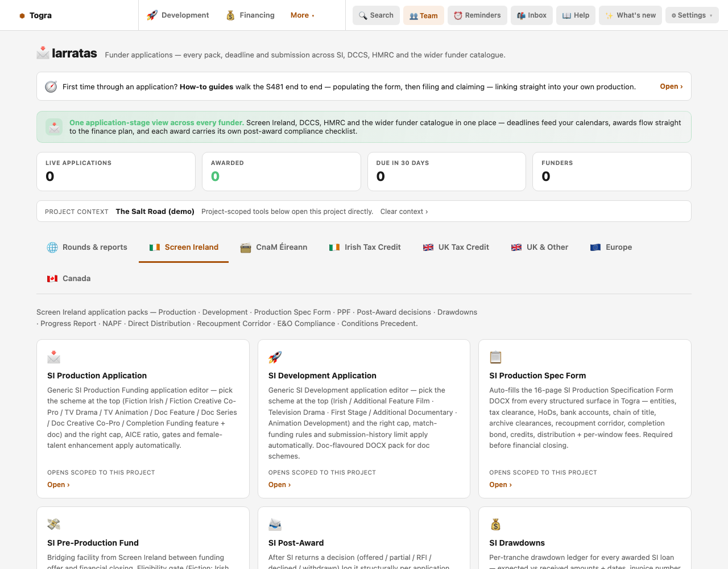Open the how-to guides banner link

(671, 86)
